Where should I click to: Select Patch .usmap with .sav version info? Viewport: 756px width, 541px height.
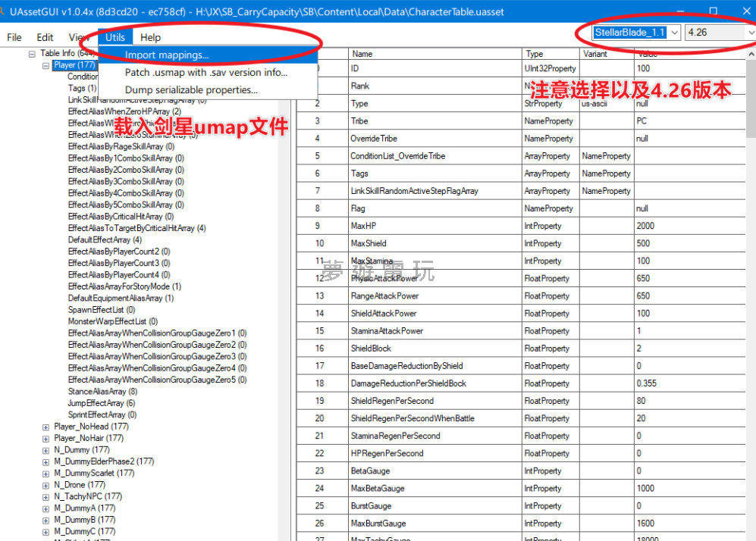coord(205,73)
